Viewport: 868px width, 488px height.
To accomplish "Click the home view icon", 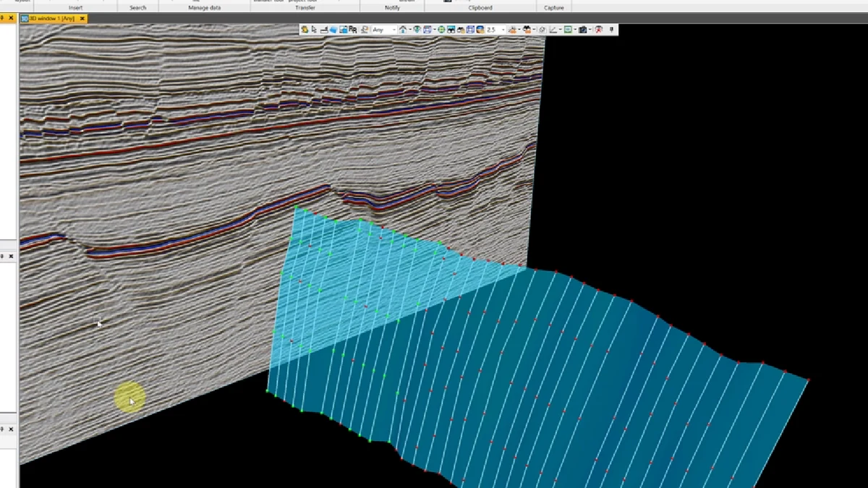I will (x=402, y=30).
